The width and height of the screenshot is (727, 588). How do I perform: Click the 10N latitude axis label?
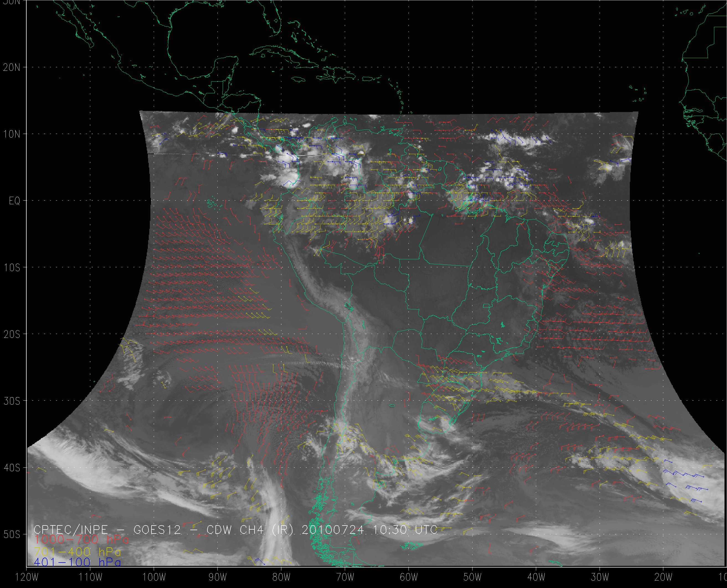coord(12,134)
